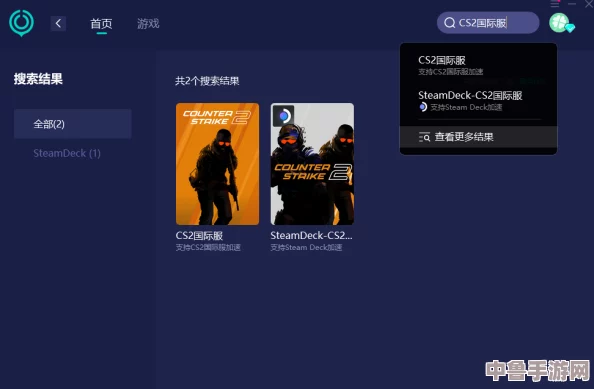Open the user avatar profile
The width and height of the screenshot is (594, 389).
point(559,23)
